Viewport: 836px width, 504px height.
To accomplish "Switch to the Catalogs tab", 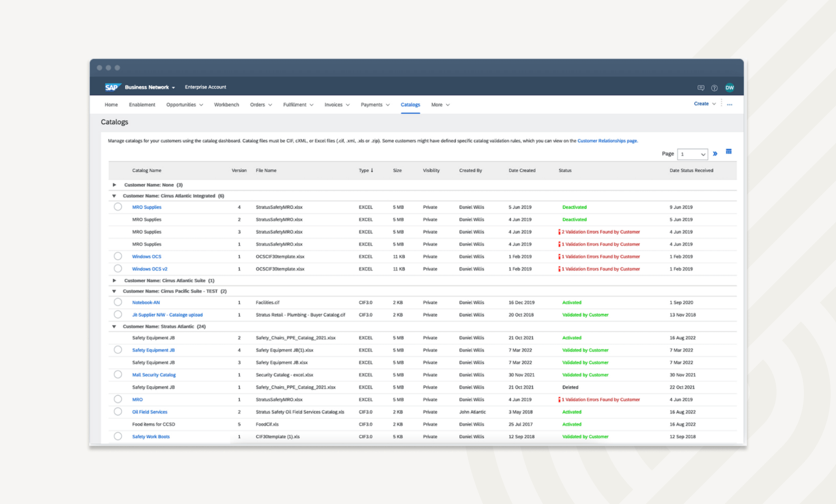I will coord(410,105).
